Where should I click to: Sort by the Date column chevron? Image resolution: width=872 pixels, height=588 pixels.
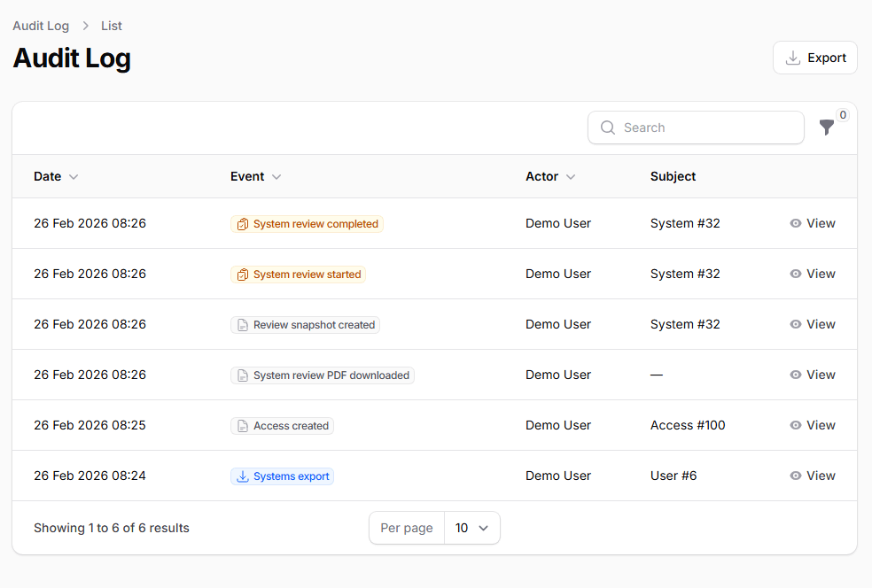pyautogui.click(x=73, y=176)
